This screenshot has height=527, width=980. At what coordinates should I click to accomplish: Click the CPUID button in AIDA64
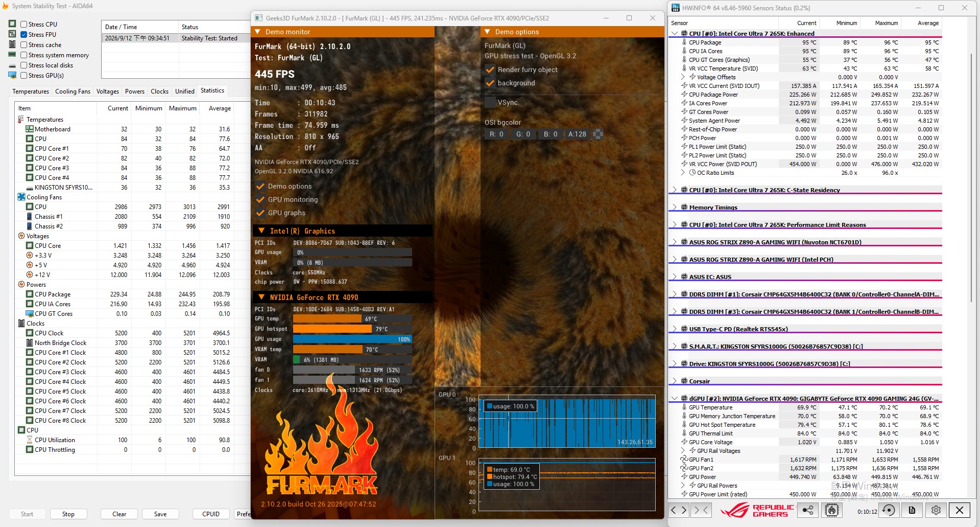pos(211,514)
